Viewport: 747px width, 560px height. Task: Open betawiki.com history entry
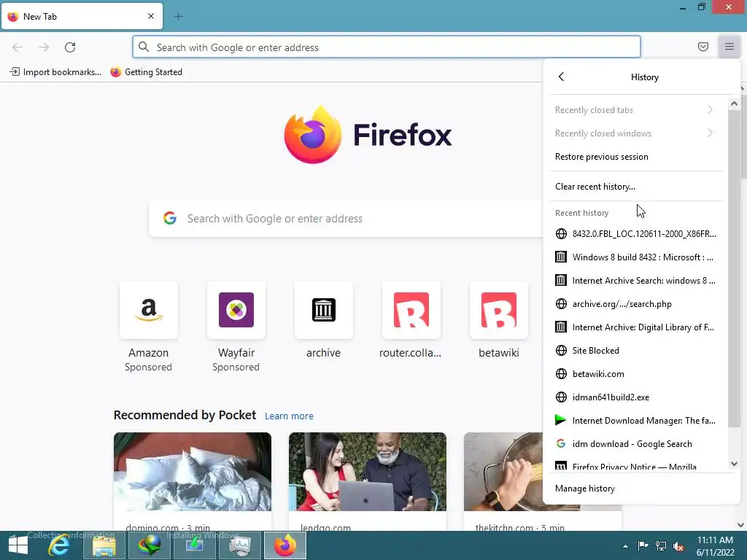pos(636,374)
